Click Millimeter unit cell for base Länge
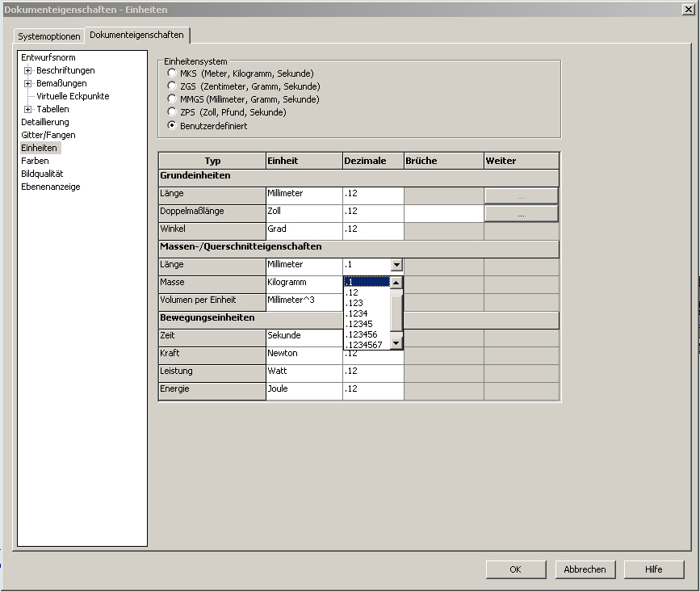This screenshot has height=592, width=700. pos(304,196)
